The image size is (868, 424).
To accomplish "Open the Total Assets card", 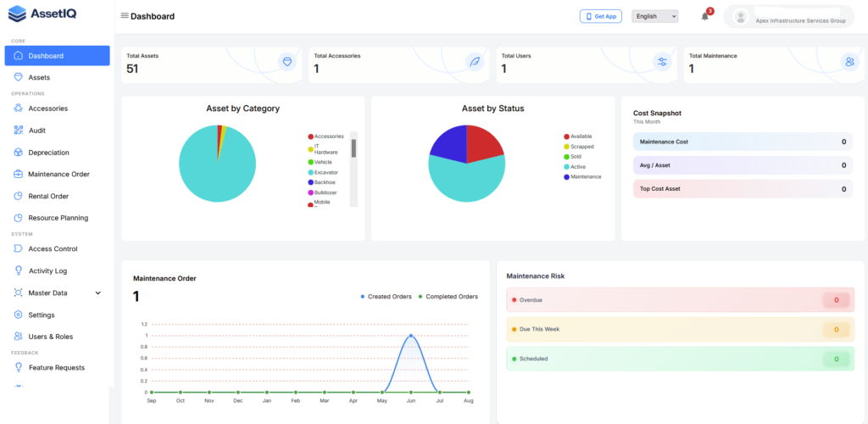I will 211,64.
